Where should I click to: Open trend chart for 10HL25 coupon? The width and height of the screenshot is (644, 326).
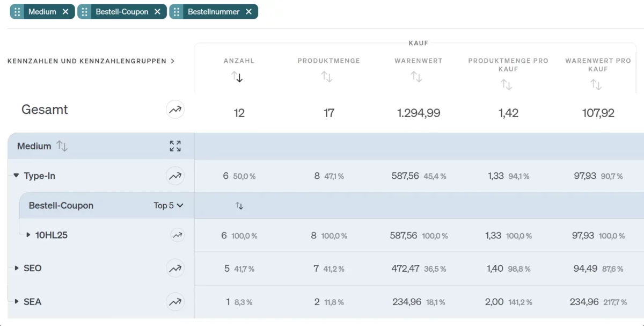(177, 235)
